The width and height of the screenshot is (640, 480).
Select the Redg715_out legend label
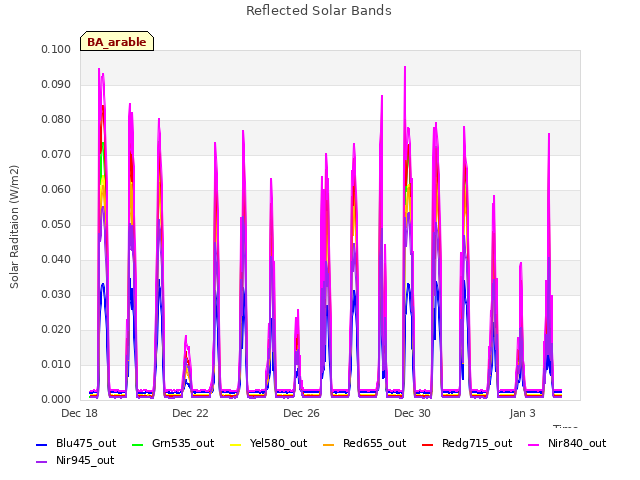[477, 443]
